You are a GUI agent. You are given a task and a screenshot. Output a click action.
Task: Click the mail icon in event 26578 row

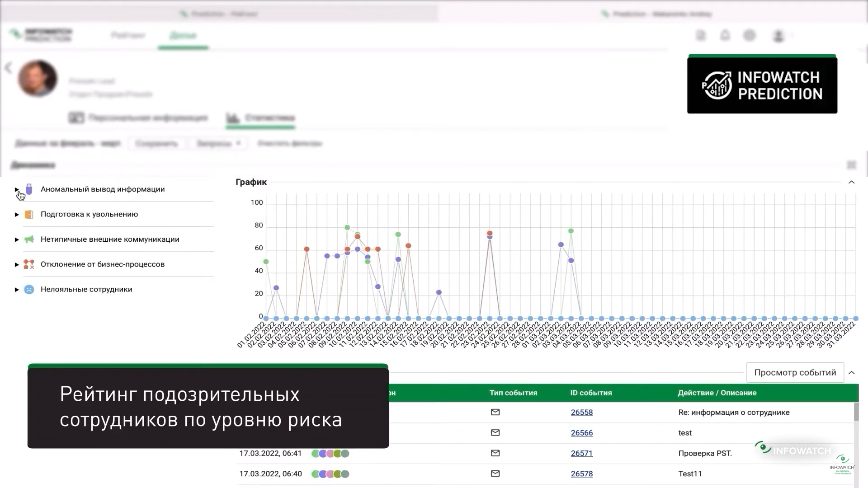pos(495,474)
